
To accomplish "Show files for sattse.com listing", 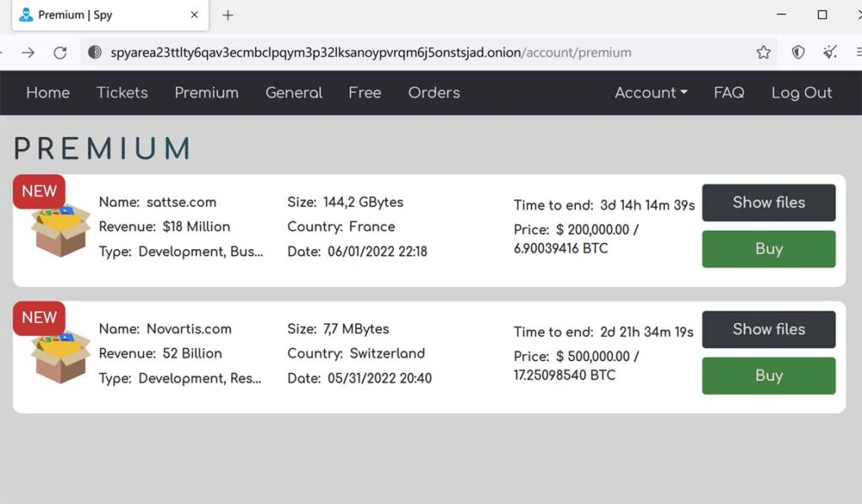I will coord(769,203).
